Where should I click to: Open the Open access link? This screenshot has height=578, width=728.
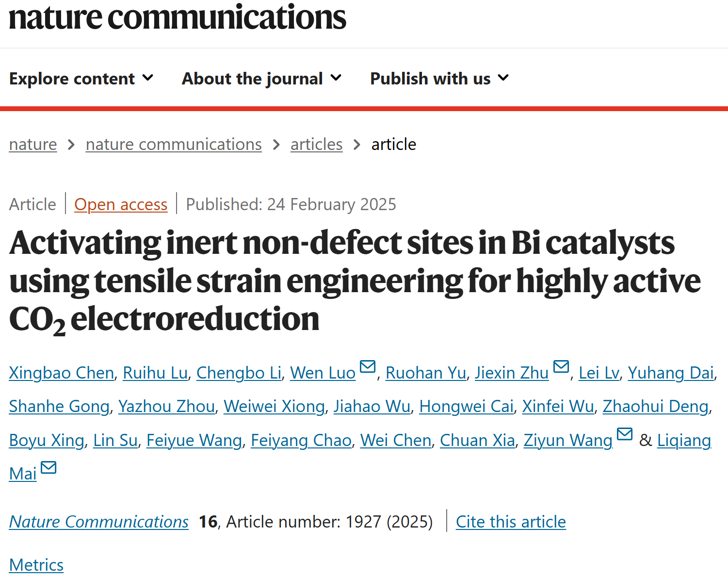121,205
